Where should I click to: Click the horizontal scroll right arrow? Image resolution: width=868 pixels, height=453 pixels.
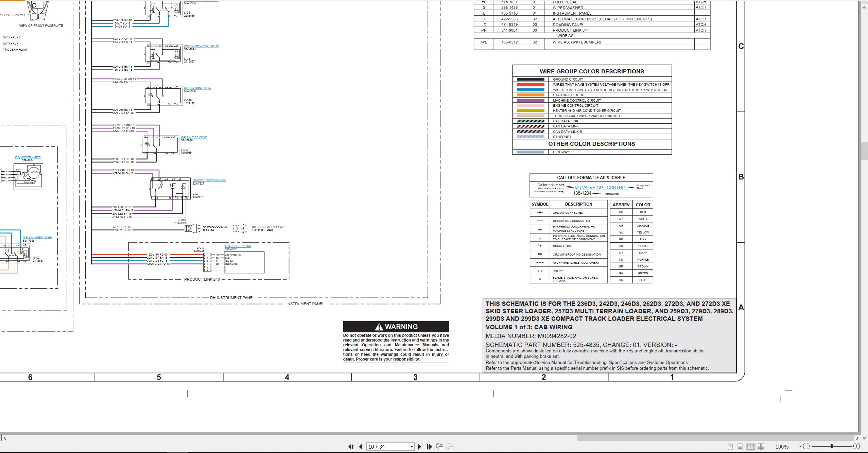[857, 438]
